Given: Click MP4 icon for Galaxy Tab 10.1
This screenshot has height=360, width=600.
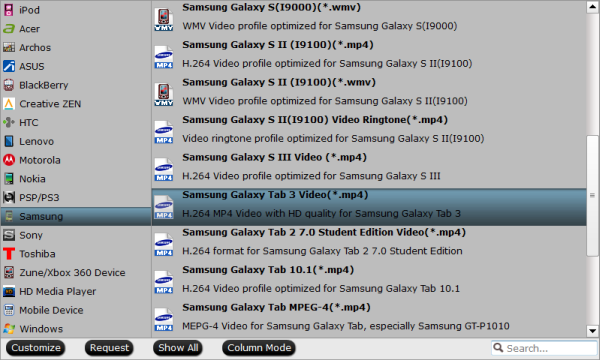Looking at the screenshot, I should (x=164, y=282).
